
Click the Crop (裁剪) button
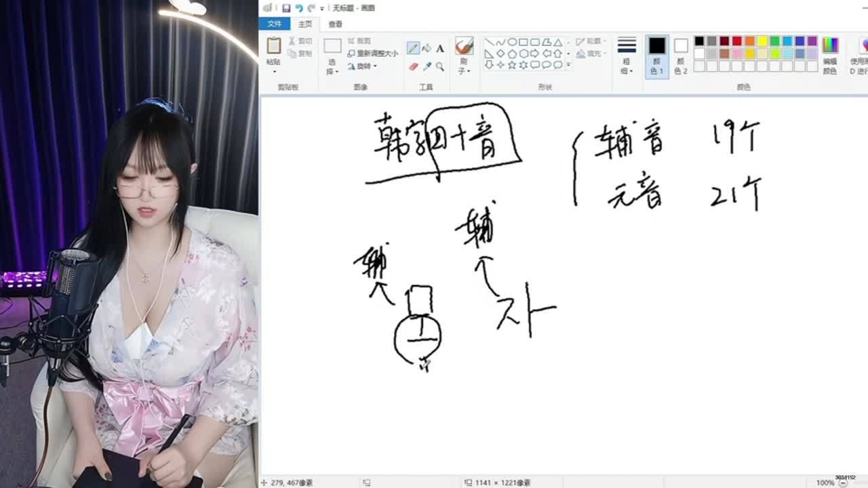(x=359, y=41)
